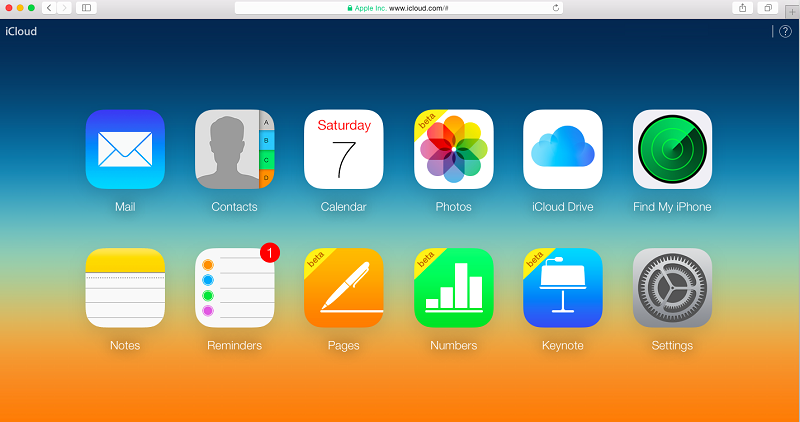The height and width of the screenshot is (422, 800).
Task: Open the iCloud Drive app icon
Action: (x=563, y=149)
